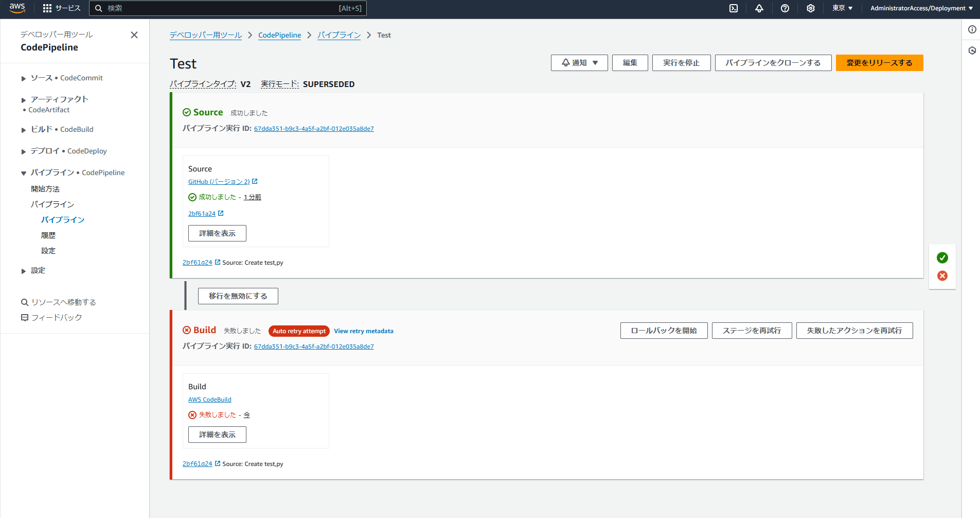Open the notifications bell in top bar

pos(759,8)
